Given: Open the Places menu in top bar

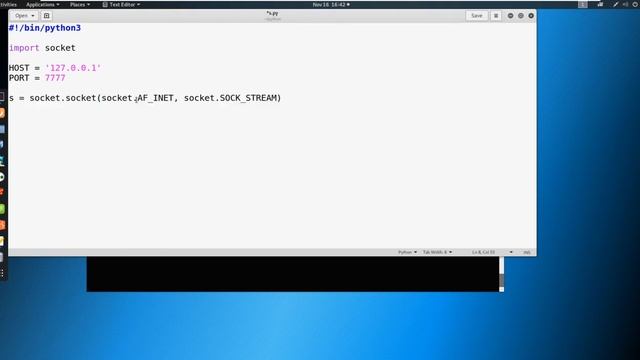Looking at the screenshot, I should 80,4.
